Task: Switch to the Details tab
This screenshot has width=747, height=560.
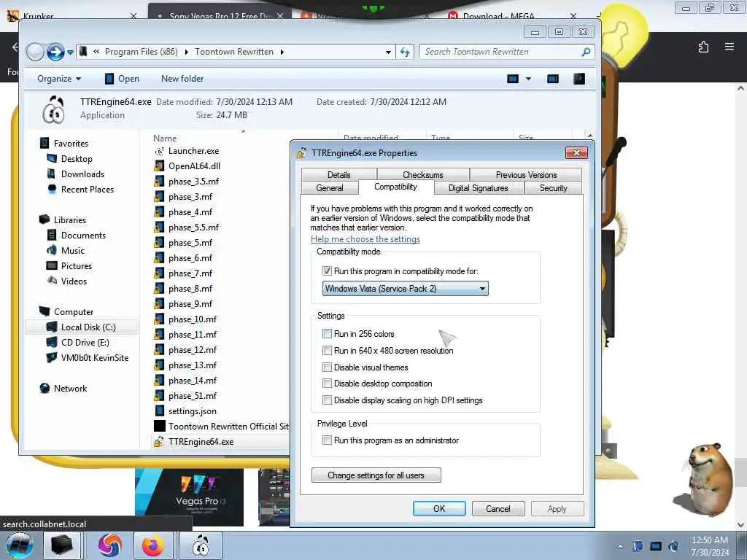Action: coord(338,175)
